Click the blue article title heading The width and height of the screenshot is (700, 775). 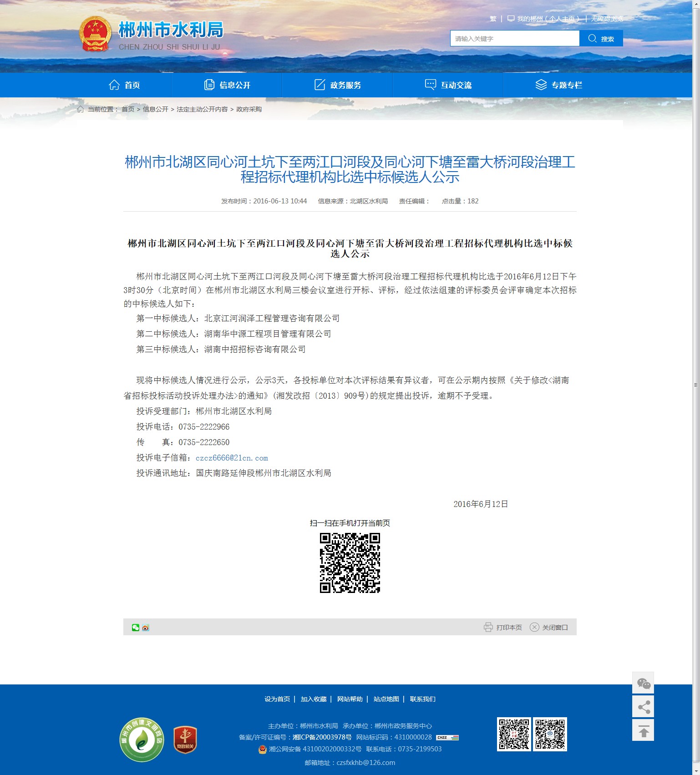coord(350,169)
